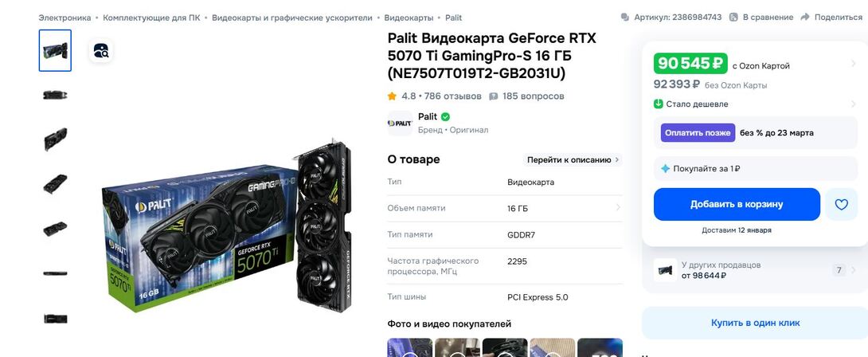The height and width of the screenshot is (357, 868).
Task: Go to Комплектующие для ПК breadcrumb
Action: pos(151,18)
